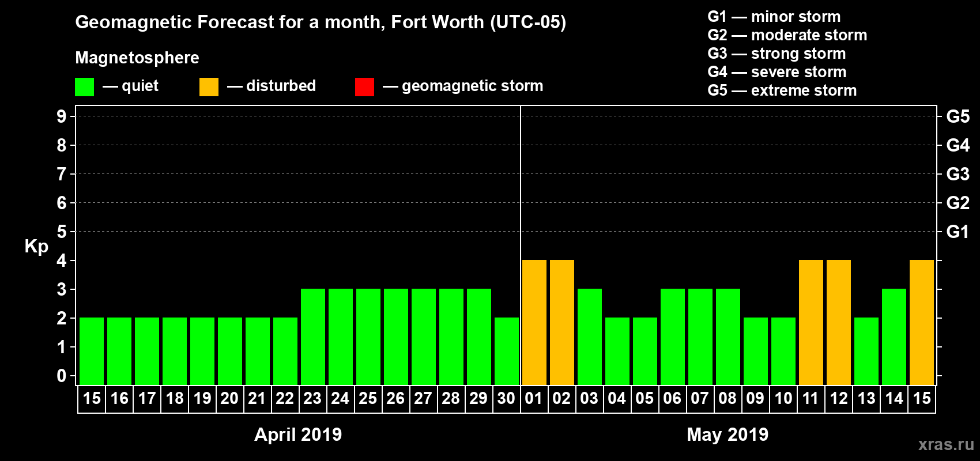
Task: Click the April 30 date cell
Action: (507, 399)
